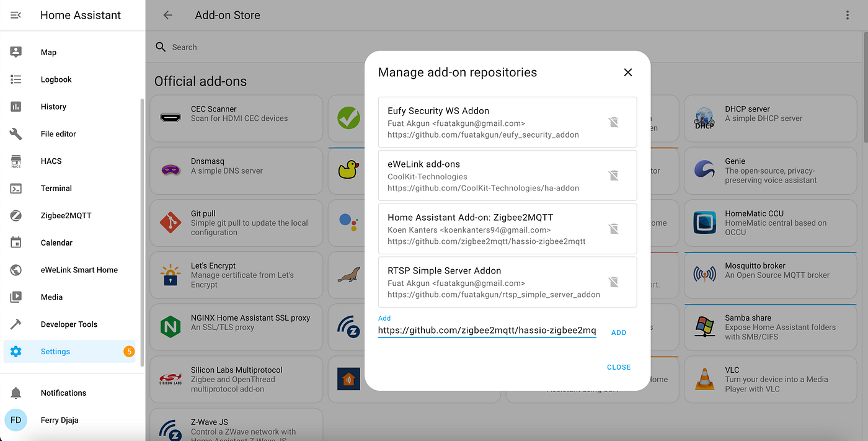Remove Eufy Security WS Addon repository
Viewport: 868px width, 441px height.
click(613, 122)
